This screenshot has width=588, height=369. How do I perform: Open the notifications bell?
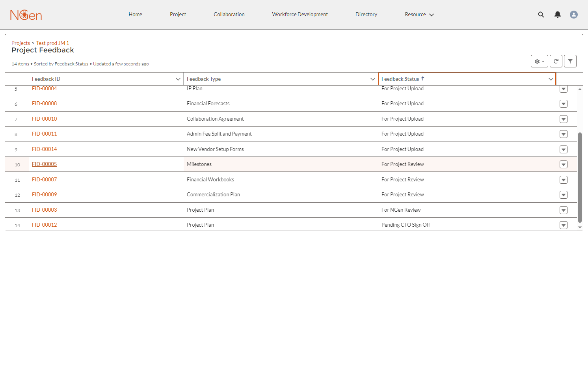pos(558,15)
